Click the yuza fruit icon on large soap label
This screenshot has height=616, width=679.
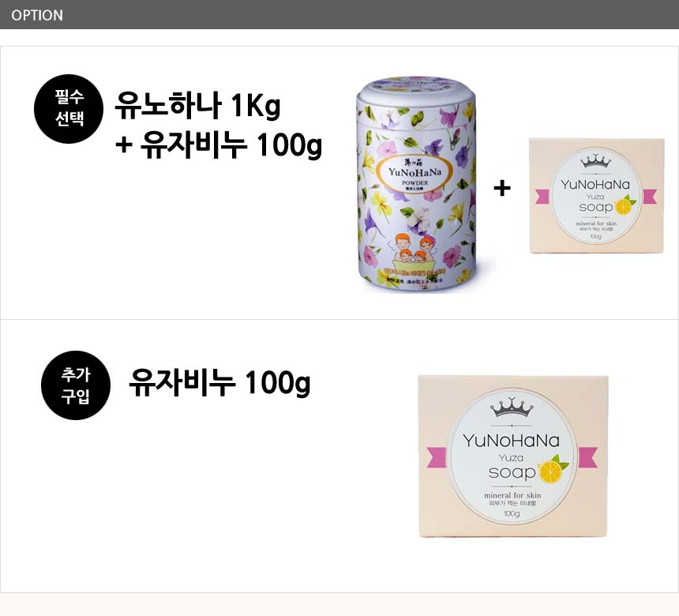tap(553, 470)
